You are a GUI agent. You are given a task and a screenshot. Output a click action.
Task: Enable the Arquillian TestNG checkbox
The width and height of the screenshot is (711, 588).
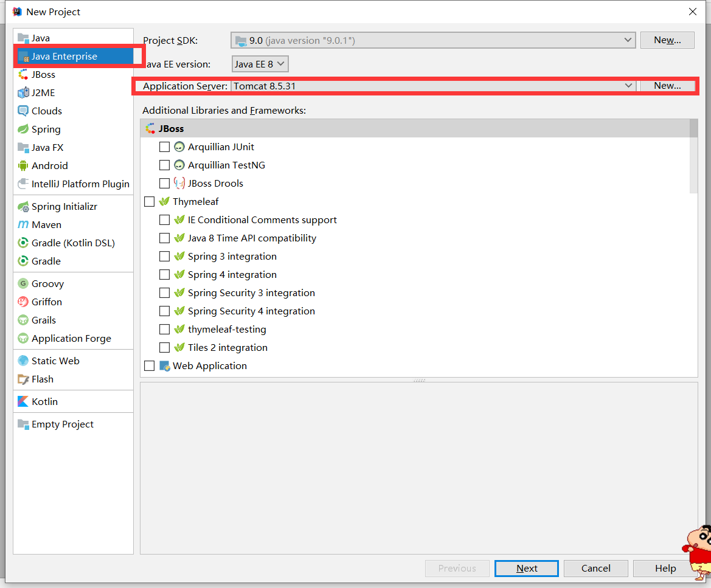(165, 165)
